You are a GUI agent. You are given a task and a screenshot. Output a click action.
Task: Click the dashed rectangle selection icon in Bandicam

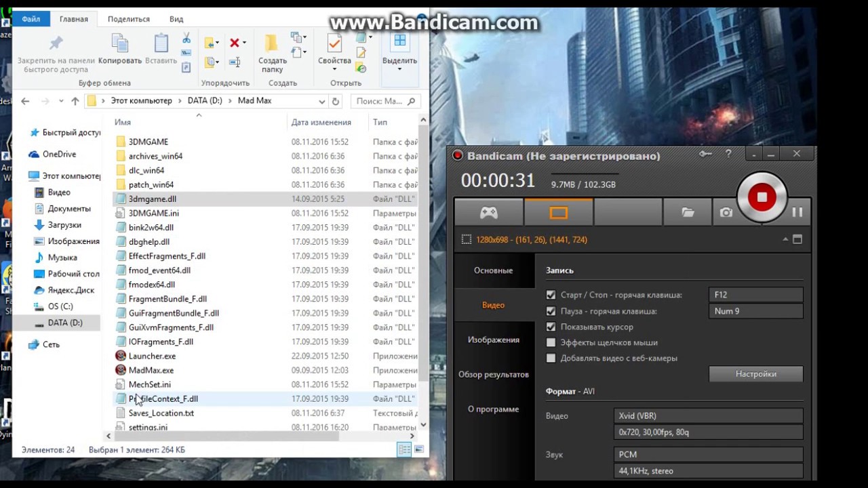466,239
